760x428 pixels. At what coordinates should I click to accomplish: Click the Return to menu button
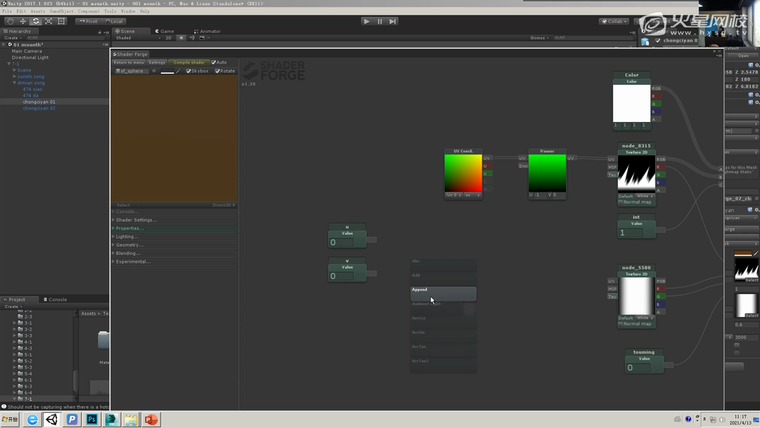point(129,62)
